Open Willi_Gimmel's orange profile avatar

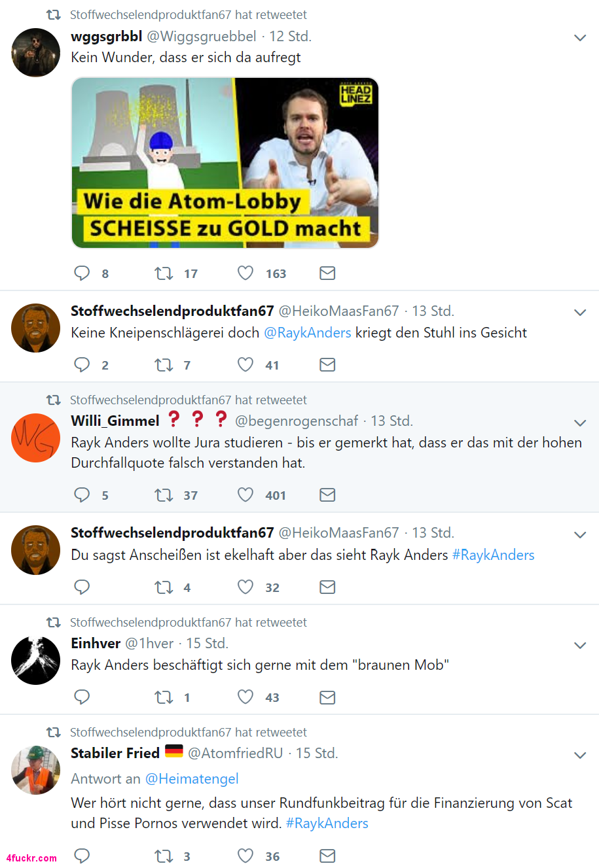(36, 438)
